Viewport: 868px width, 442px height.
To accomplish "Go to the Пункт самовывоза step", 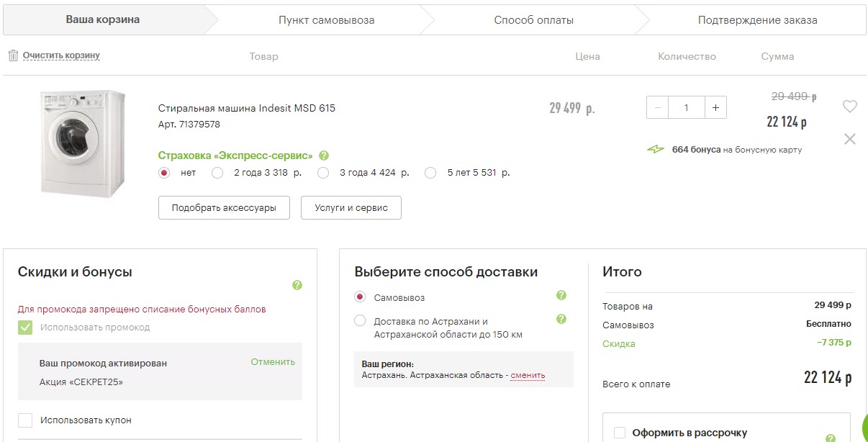I will [x=326, y=20].
